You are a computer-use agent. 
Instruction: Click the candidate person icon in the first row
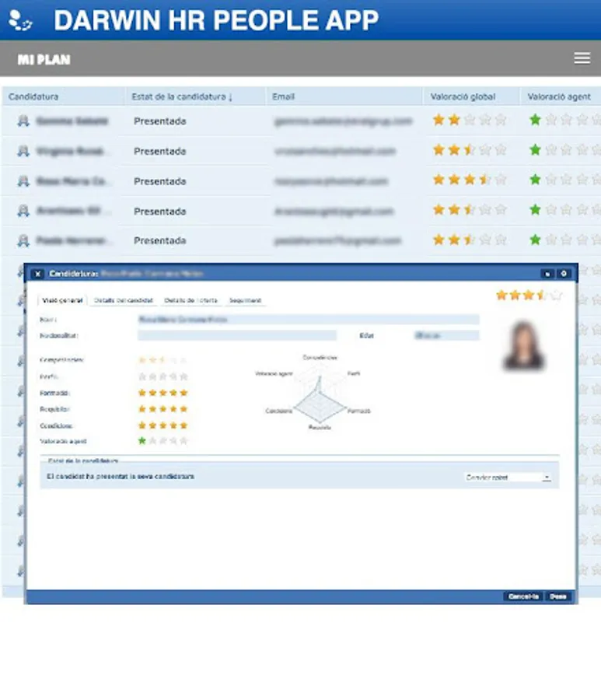click(x=23, y=121)
